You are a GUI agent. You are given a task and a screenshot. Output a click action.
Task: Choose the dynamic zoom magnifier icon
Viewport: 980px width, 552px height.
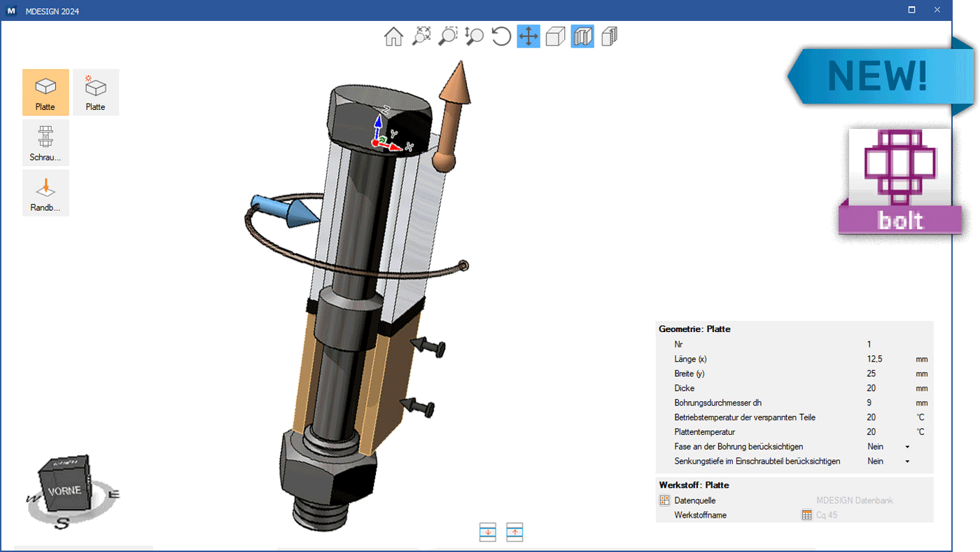tap(474, 36)
